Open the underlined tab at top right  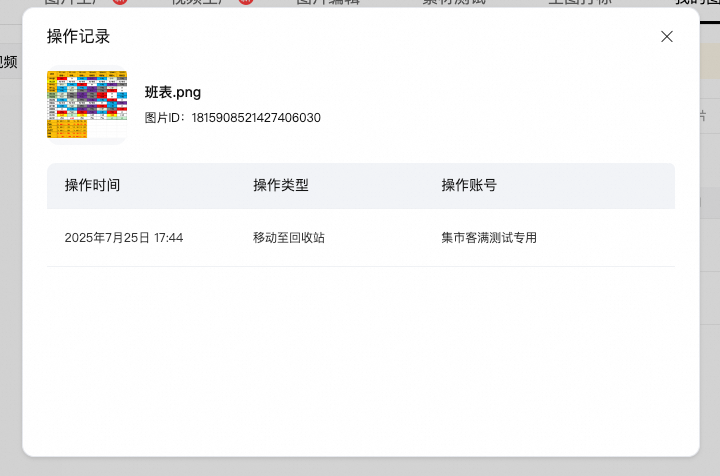(x=697, y=2)
